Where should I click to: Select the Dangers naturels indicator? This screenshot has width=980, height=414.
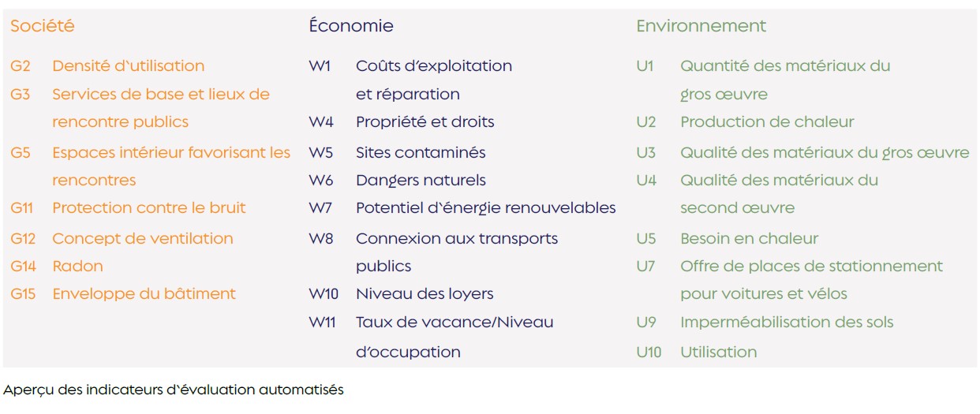pos(421,181)
